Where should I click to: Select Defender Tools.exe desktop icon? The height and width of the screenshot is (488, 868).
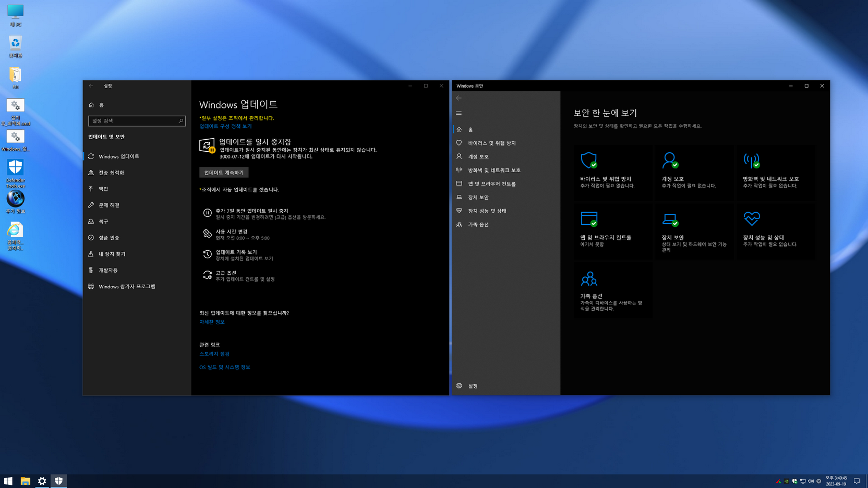point(15,174)
